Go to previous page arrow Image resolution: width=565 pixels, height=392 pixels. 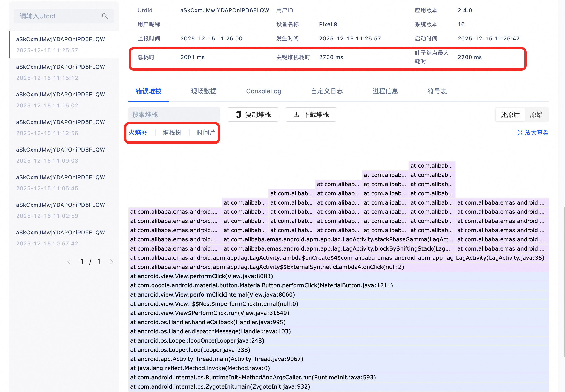pyautogui.click(x=69, y=262)
